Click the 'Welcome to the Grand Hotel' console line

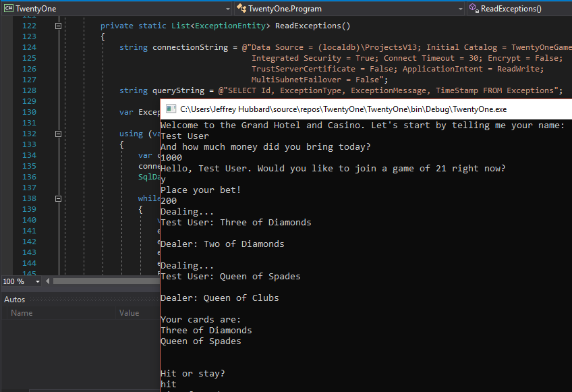(x=362, y=125)
